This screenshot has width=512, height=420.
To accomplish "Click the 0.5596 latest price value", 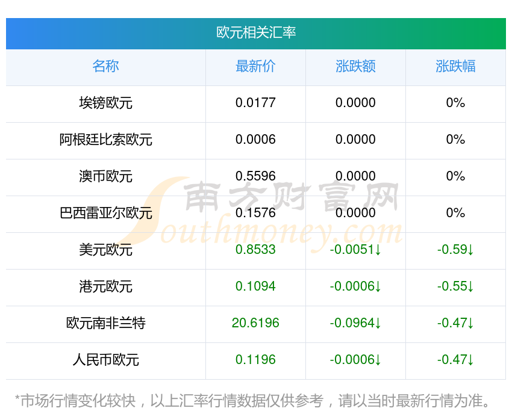I will (255, 176).
